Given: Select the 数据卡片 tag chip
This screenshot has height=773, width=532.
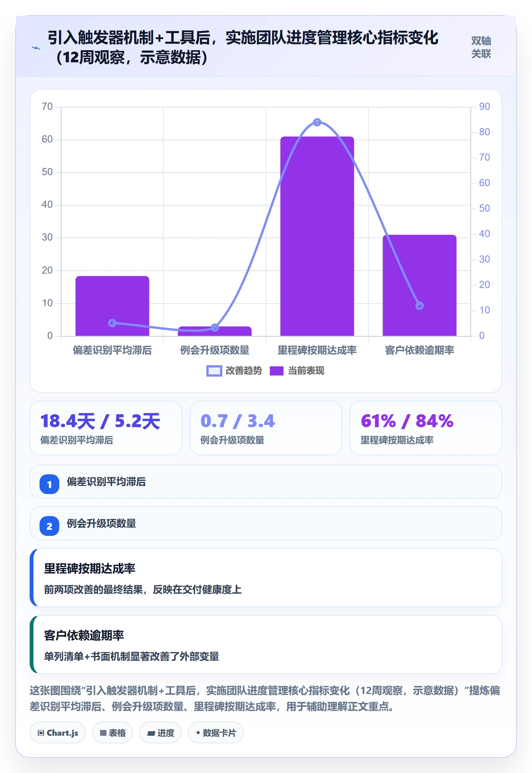Looking at the screenshot, I should coord(216,733).
